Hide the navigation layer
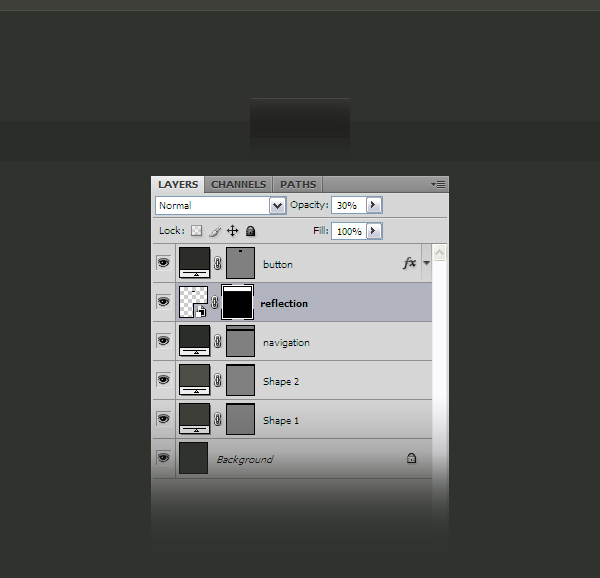 tap(163, 341)
